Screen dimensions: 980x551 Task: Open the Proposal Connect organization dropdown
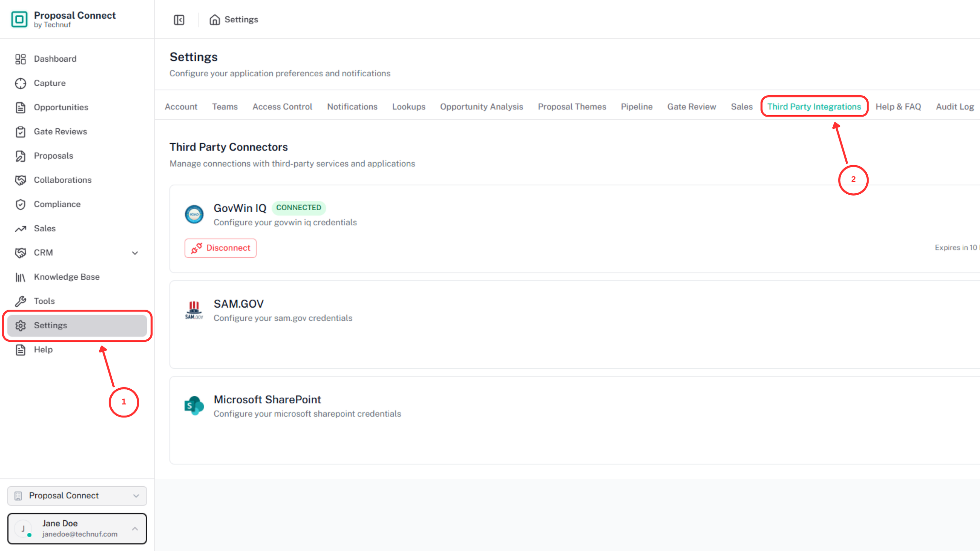click(x=77, y=496)
